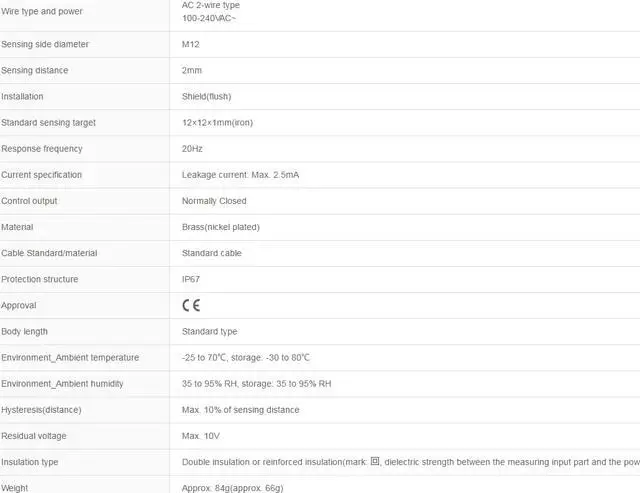Click the "Normally Closed" control output value

(214, 201)
